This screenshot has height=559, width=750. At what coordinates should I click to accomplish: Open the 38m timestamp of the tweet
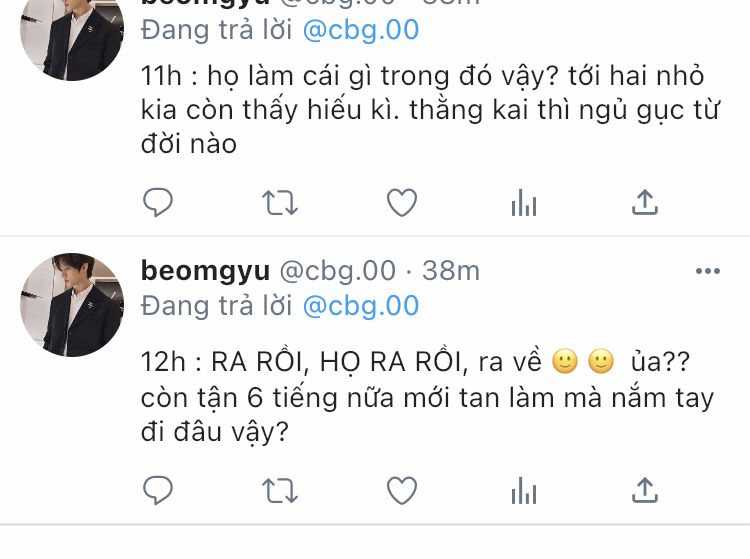[x=451, y=271]
